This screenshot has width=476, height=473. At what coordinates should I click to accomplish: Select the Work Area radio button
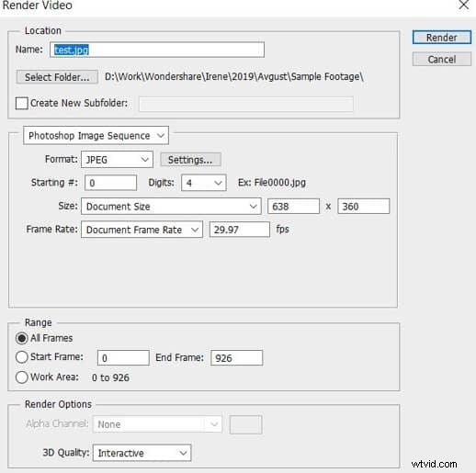[22, 377]
